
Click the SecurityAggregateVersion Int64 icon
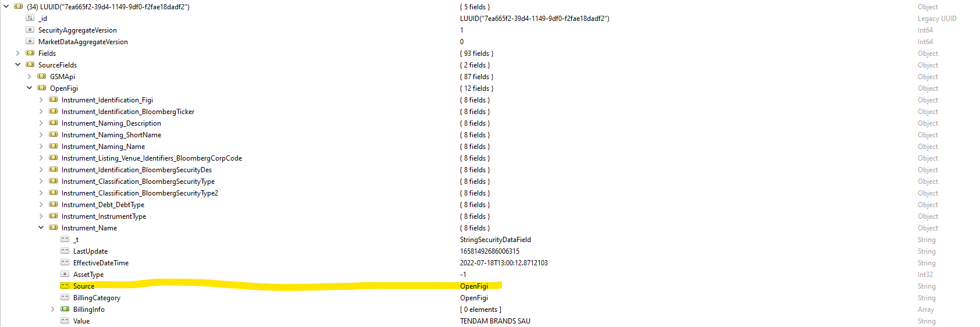pyautogui.click(x=30, y=30)
